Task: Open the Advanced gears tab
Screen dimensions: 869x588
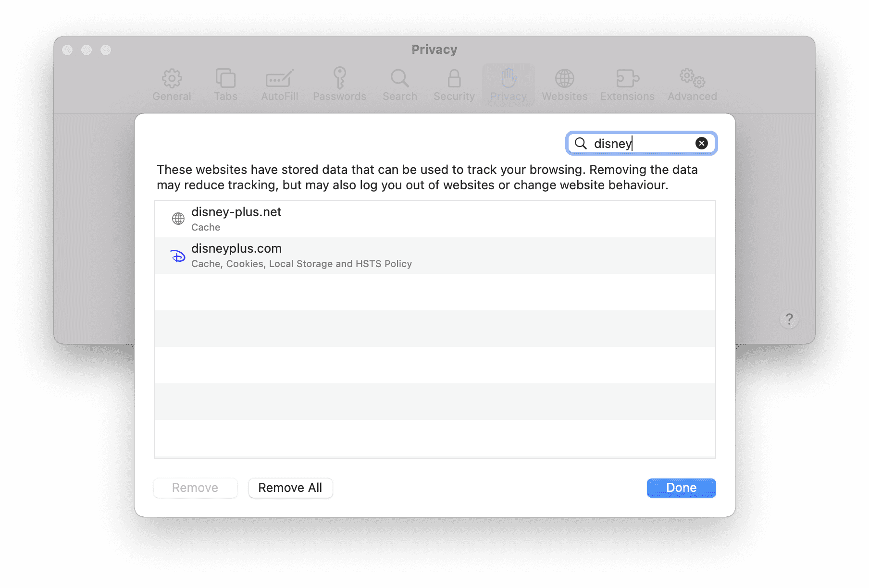Action: 692,85
